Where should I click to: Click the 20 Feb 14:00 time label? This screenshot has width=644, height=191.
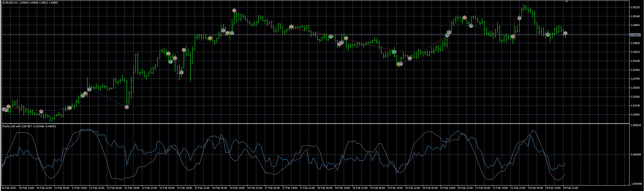coord(448,188)
